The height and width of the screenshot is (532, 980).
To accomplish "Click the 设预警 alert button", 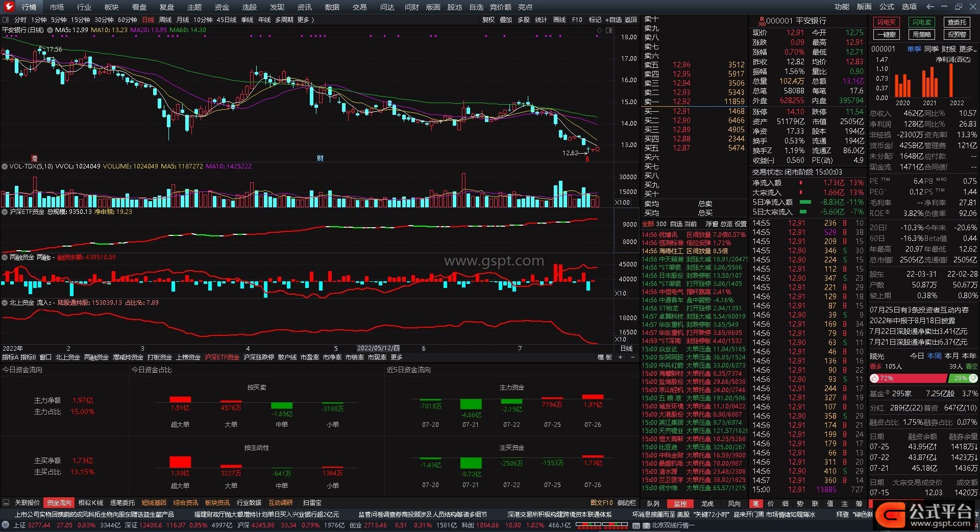I will 957,35.
